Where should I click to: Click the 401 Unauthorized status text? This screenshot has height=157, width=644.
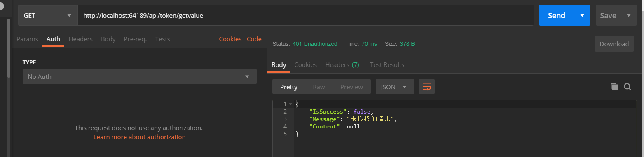coord(315,44)
